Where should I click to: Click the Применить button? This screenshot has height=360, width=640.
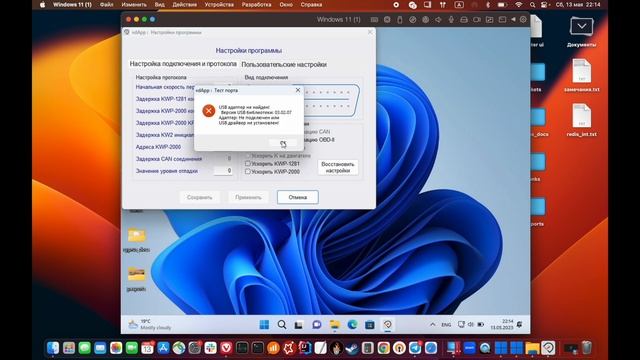248,197
